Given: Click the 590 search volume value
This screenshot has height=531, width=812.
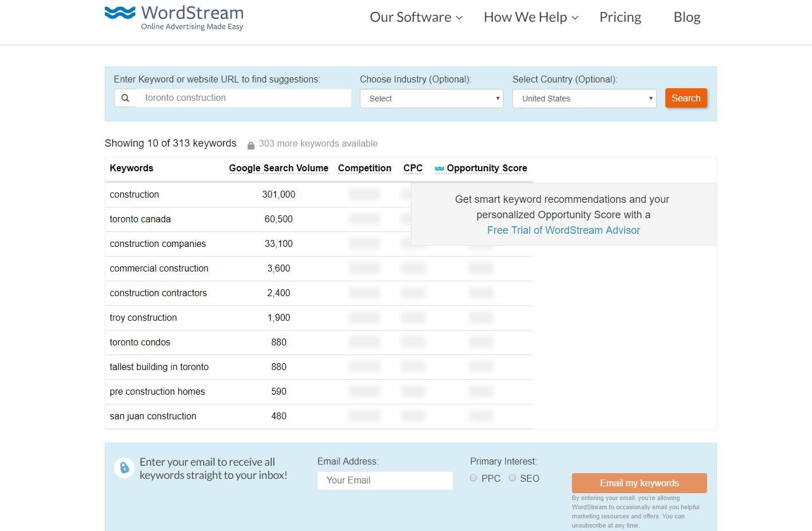Looking at the screenshot, I should coord(278,392).
